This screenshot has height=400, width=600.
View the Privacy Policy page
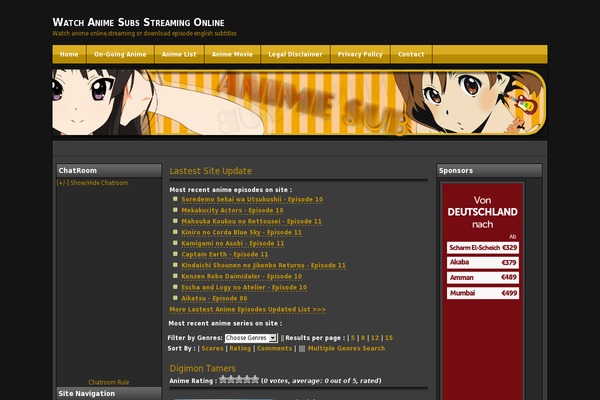click(360, 54)
